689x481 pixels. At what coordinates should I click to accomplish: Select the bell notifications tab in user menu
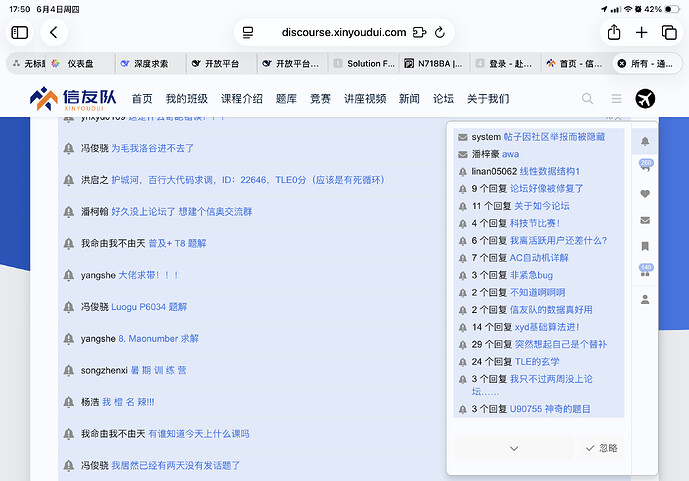pos(645,141)
